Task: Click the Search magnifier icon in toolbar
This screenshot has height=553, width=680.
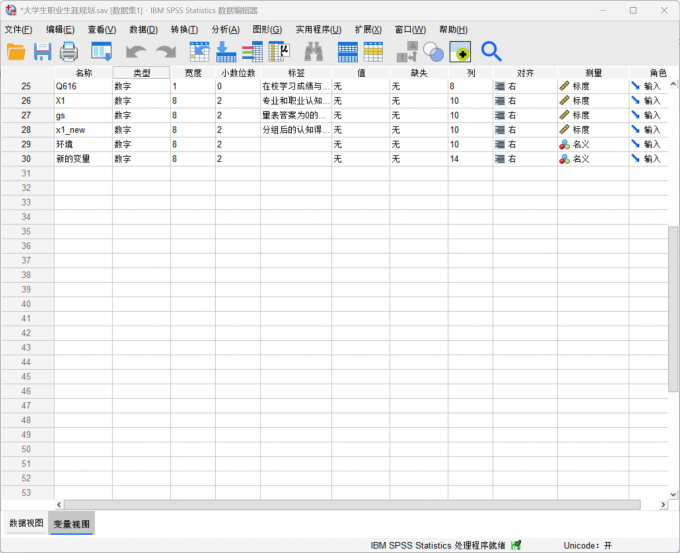Action: point(491,51)
